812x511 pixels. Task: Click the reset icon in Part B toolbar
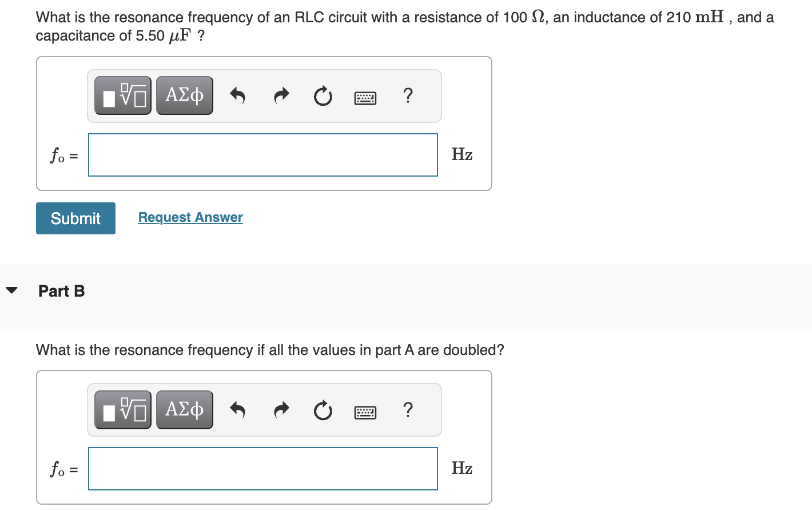coord(323,411)
